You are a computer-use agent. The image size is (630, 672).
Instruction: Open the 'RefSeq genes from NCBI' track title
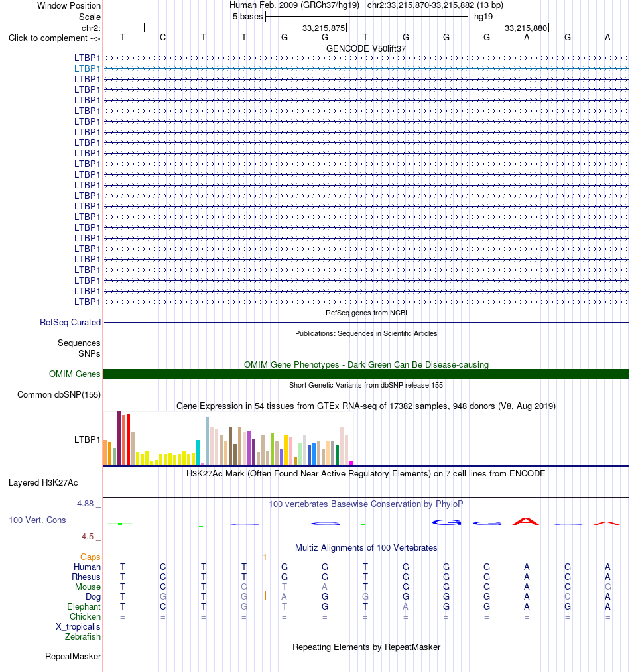click(366, 313)
